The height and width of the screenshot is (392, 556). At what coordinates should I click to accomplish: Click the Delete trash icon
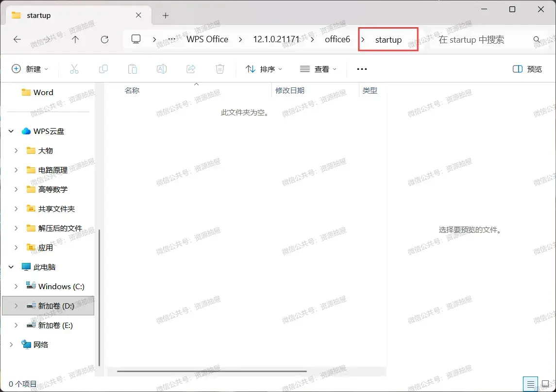220,69
